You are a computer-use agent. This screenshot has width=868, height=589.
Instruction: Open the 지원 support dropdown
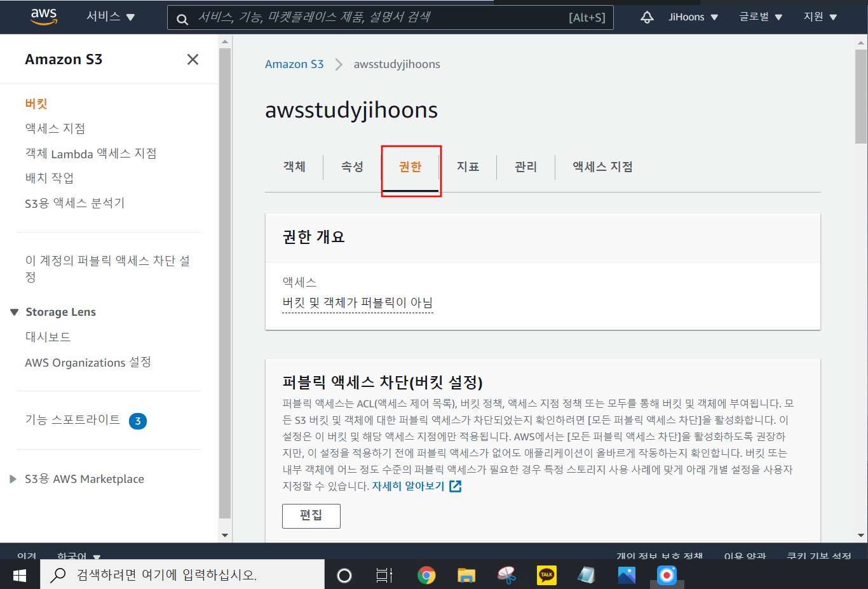click(820, 17)
